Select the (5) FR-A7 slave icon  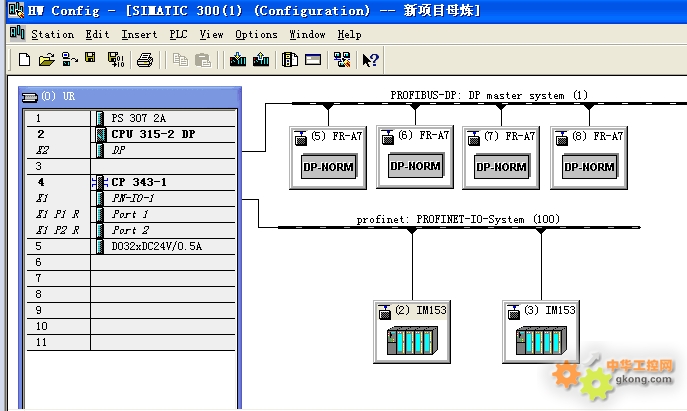[x=301, y=138]
